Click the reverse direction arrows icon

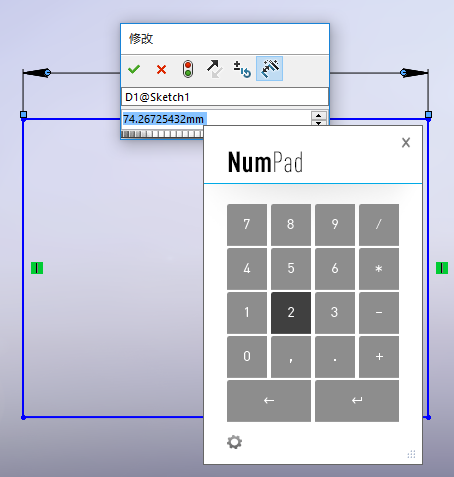(x=215, y=69)
